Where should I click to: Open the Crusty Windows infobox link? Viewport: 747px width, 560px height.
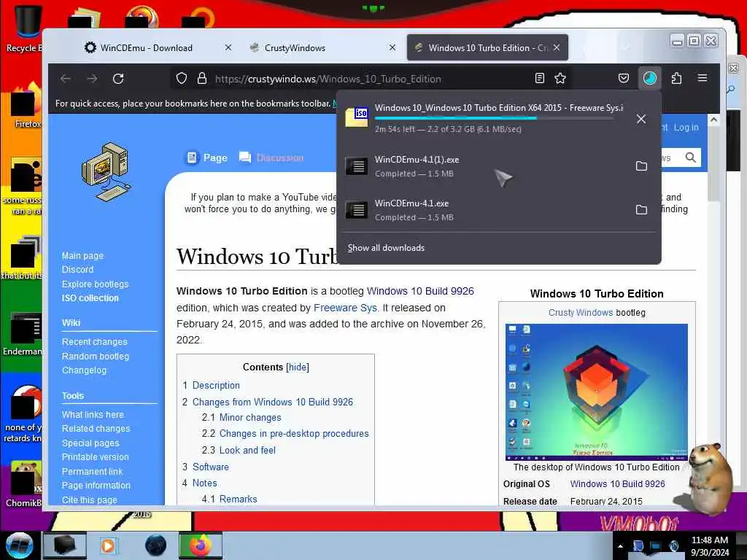click(580, 312)
